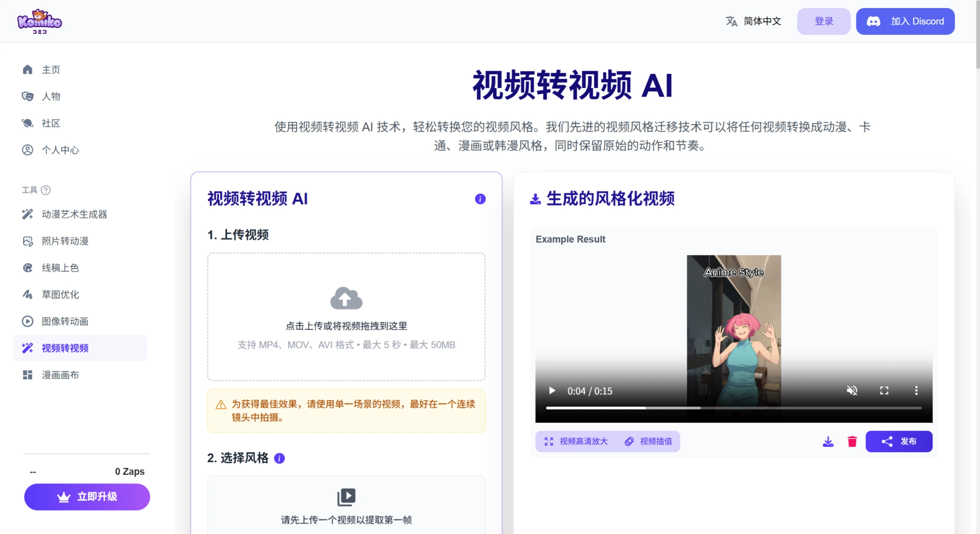The image size is (980, 534).
Task: Enter fullscreen in the video player
Action: point(884,390)
